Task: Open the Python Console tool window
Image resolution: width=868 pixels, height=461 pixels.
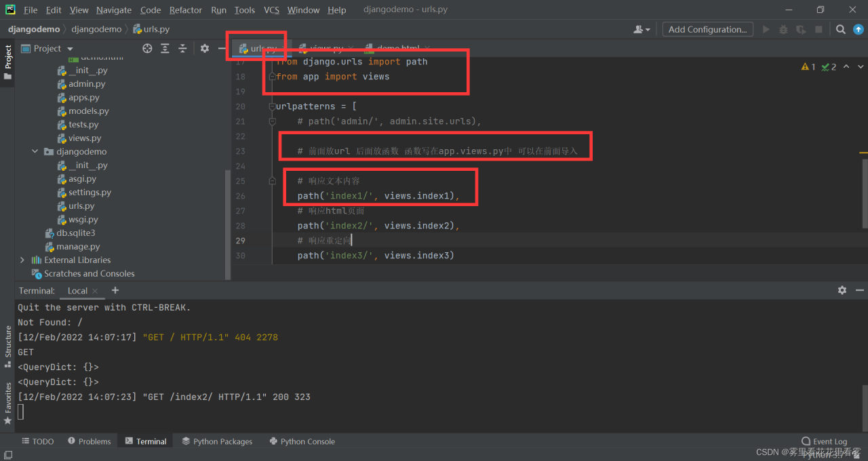Action: pos(302,441)
